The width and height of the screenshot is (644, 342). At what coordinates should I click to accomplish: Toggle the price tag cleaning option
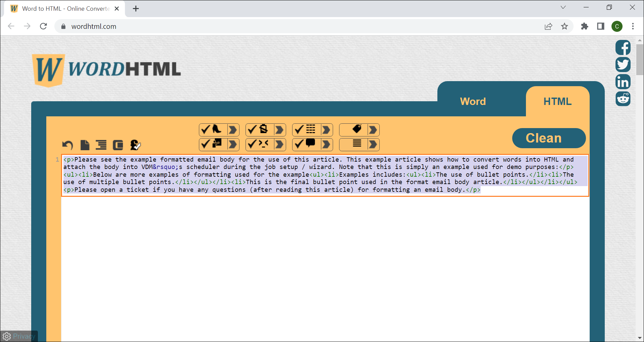353,130
